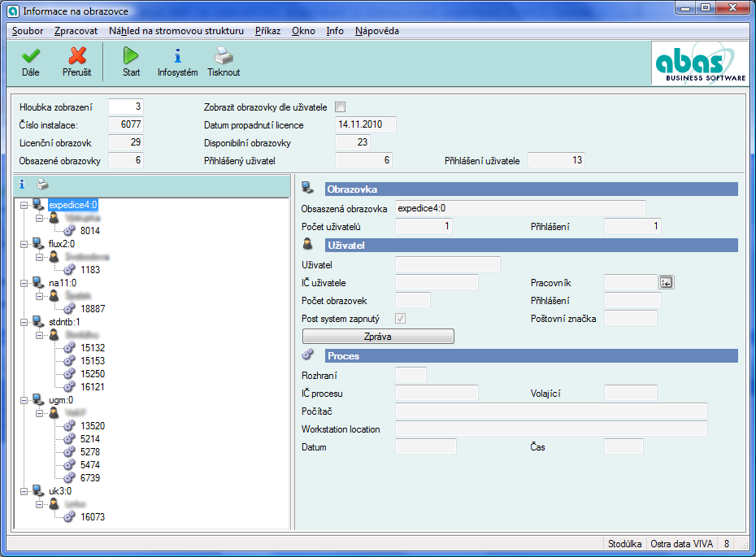Click the user icon under uk3:0
The width and height of the screenshot is (756, 557).
click(54, 503)
